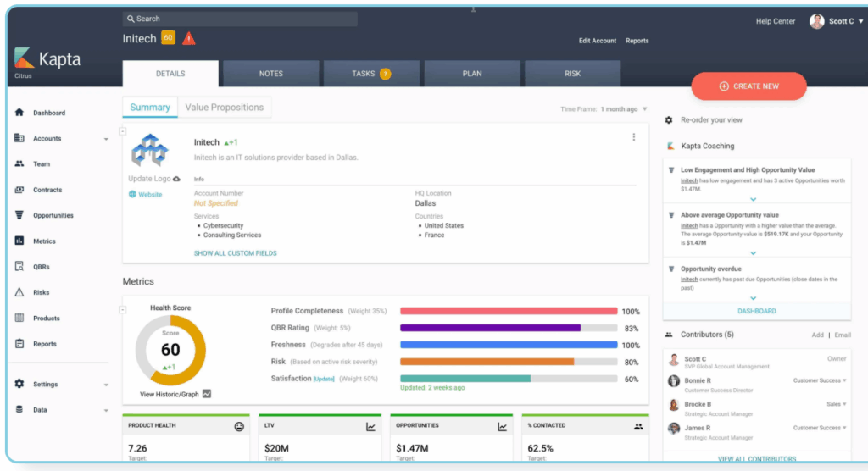Click the Risks warning triangle sidebar icon
The image size is (868, 471).
[19, 292]
